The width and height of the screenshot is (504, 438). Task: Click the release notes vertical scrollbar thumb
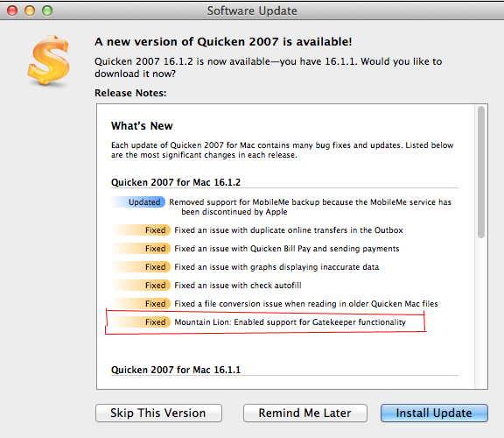(x=481, y=172)
